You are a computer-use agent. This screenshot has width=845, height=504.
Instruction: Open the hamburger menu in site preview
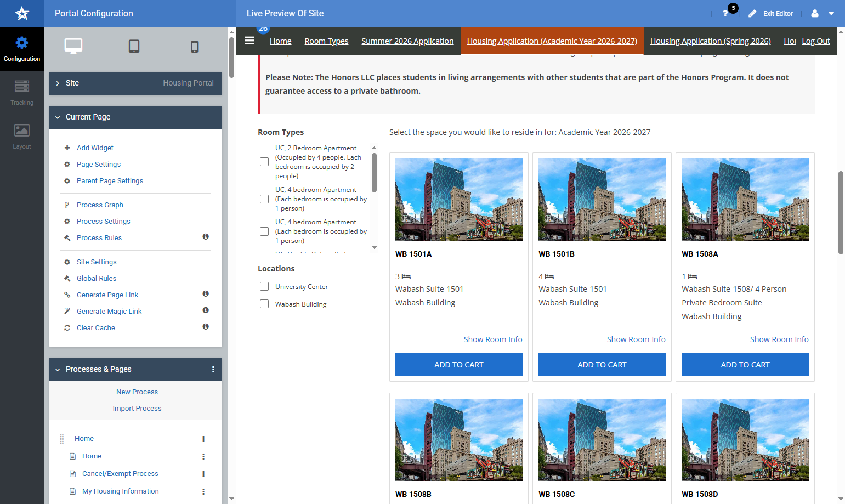pyautogui.click(x=249, y=41)
